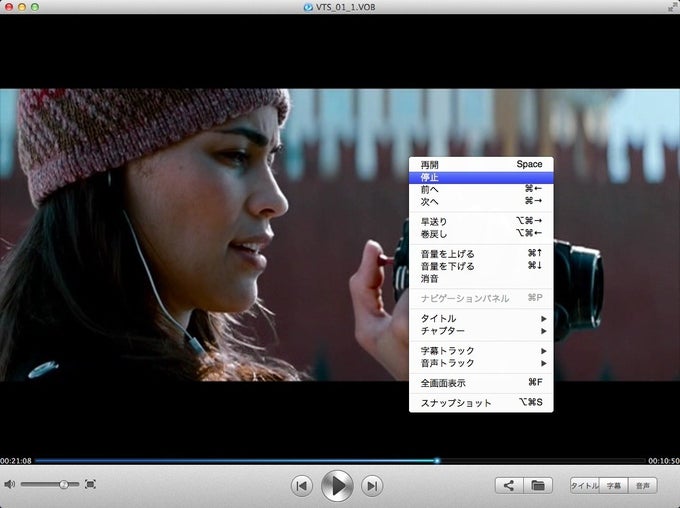Expand the タイトル submenu
The width and height of the screenshot is (680, 508).
481,318
